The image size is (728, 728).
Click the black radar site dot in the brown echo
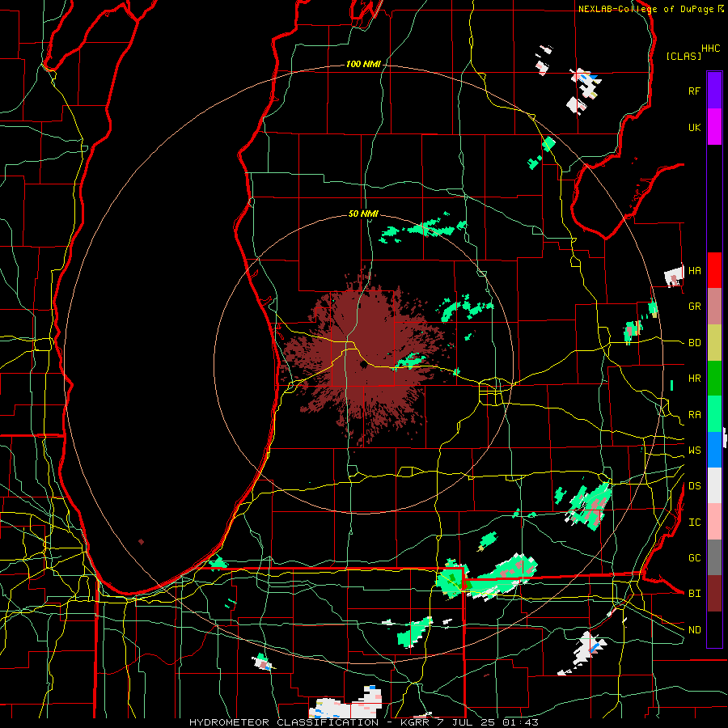pos(363,365)
